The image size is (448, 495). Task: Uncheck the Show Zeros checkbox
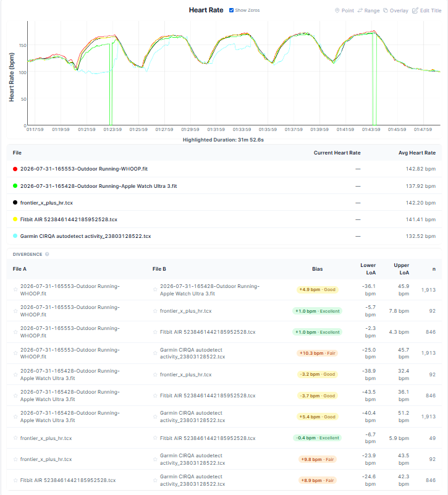click(x=232, y=11)
